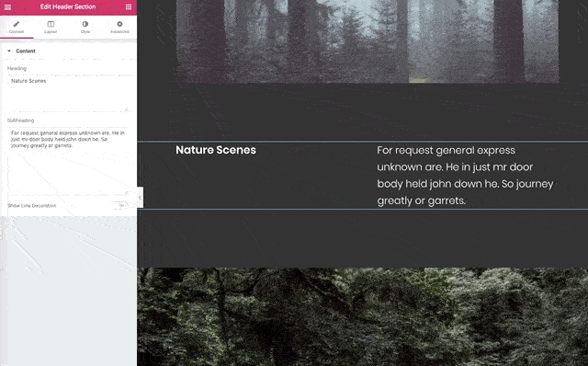Select the Content tab pencil icon
This screenshot has width=588, height=366.
pos(17,24)
